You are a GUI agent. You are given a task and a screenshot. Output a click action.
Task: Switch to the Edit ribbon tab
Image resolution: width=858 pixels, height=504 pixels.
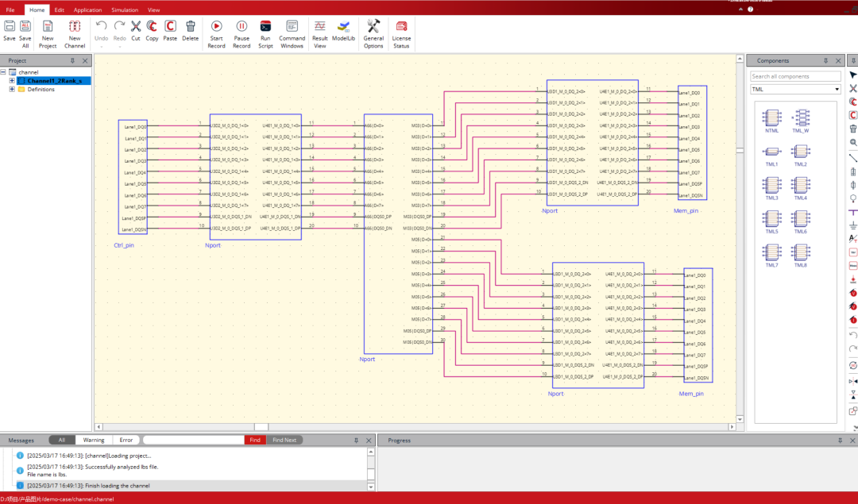click(59, 10)
